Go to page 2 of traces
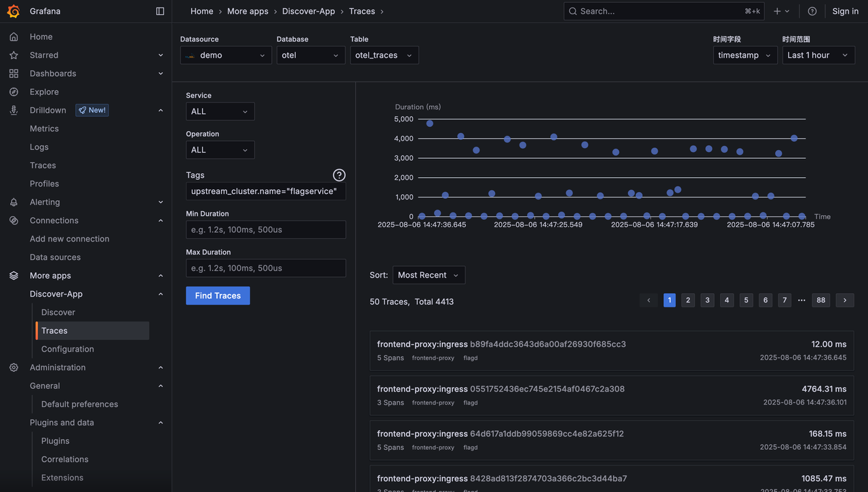The height and width of the screenshot is (492, 868). point(688,300)
